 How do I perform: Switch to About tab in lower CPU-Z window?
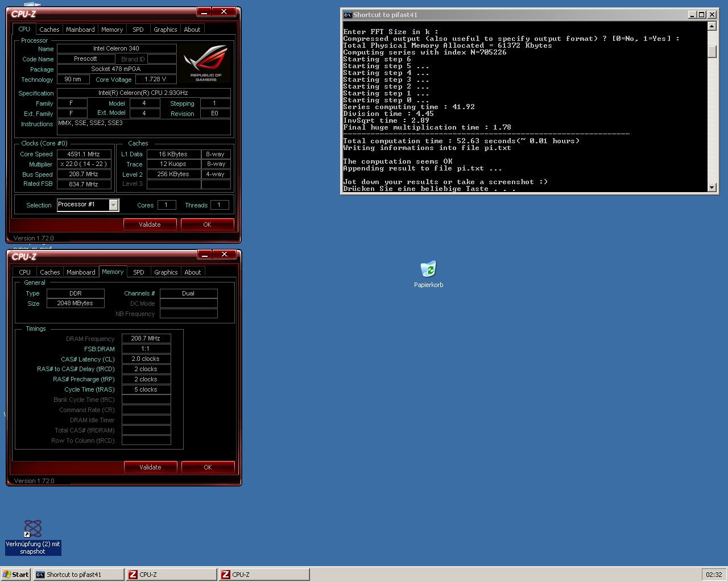point(193,272)
